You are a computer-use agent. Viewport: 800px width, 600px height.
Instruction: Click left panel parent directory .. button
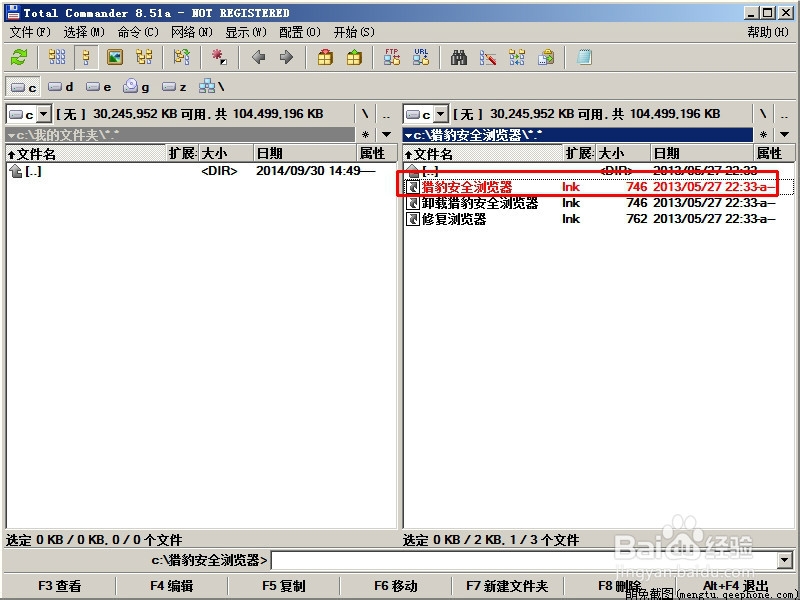[386, 114]
